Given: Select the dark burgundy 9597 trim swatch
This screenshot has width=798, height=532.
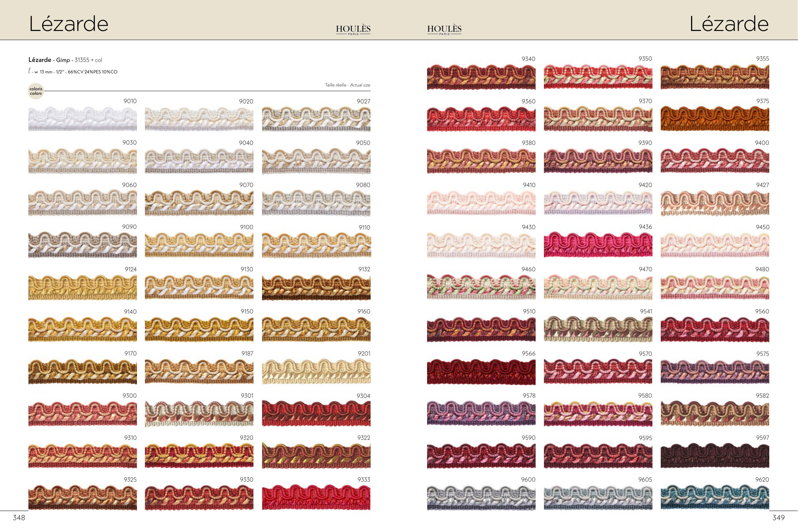Looking at the screenshot, I should pos(715,455).
